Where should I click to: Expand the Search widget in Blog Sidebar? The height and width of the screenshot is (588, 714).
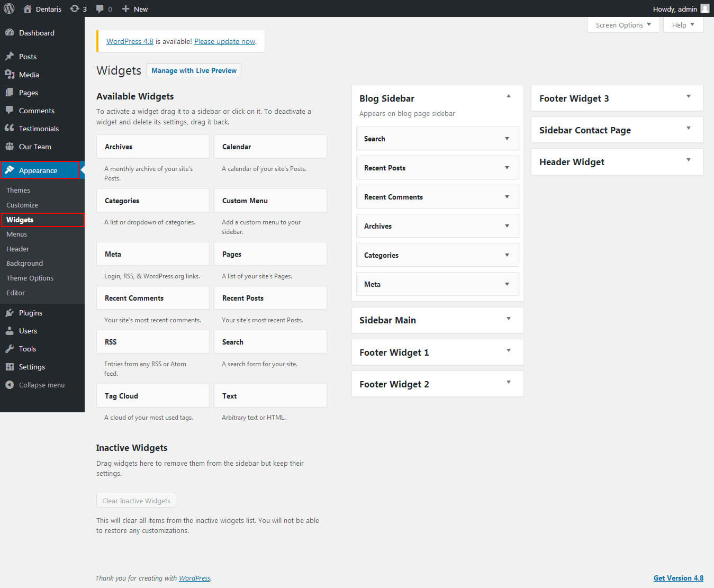click(507, 139)
